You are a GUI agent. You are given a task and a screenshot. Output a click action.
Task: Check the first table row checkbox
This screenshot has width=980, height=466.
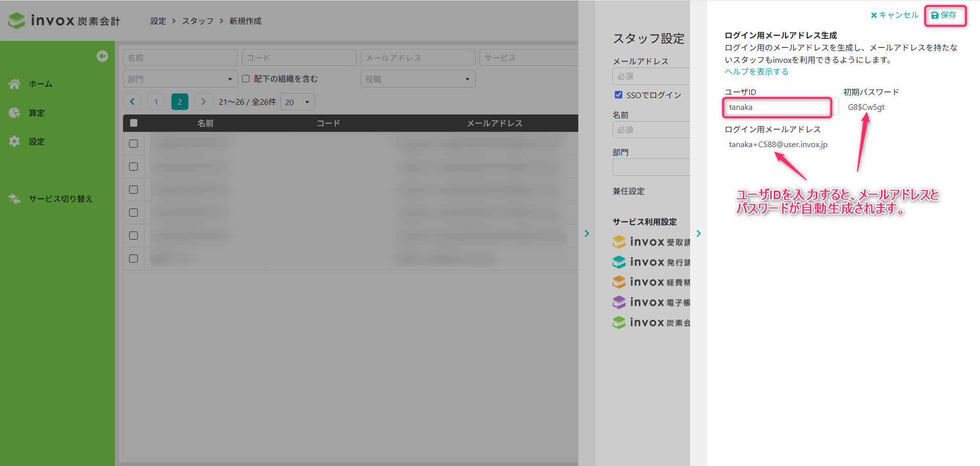tap(134, 144)
